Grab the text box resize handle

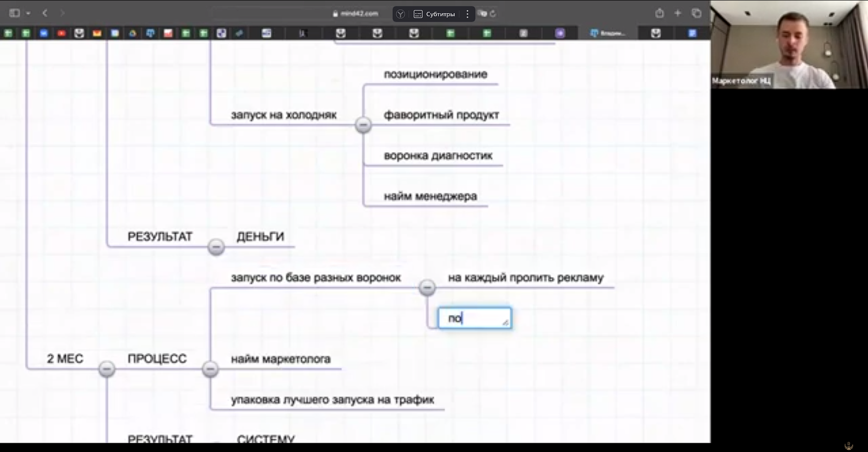pyautogui.click(x=505, y=322)
